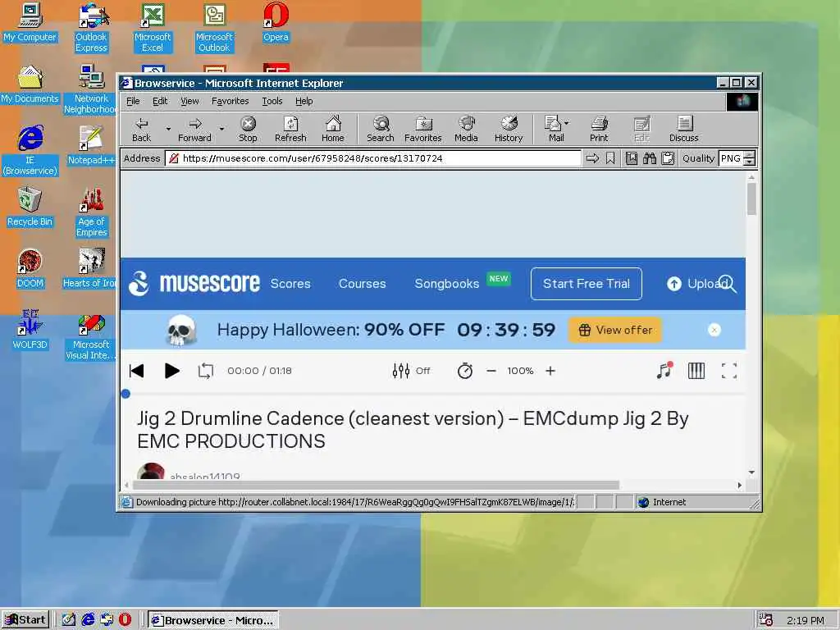Click the vertical scrollbar down arrow
840x630 pixels.
[751, 472]
